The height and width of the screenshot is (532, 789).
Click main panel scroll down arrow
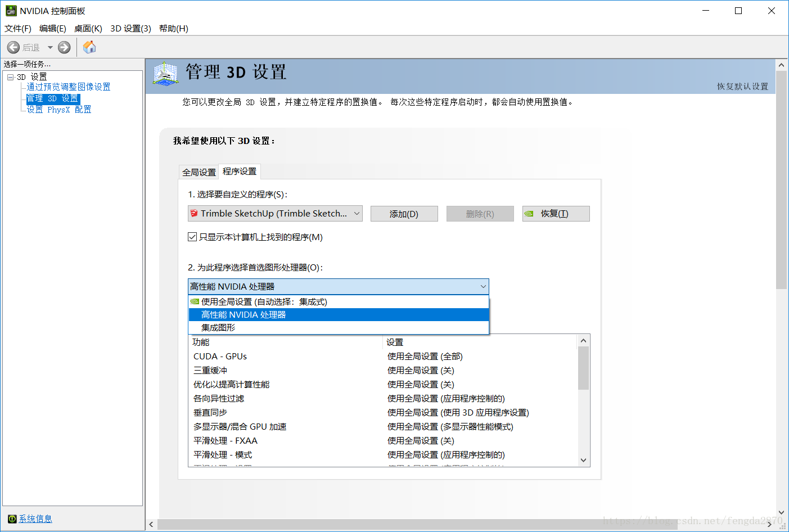[781, 512]
